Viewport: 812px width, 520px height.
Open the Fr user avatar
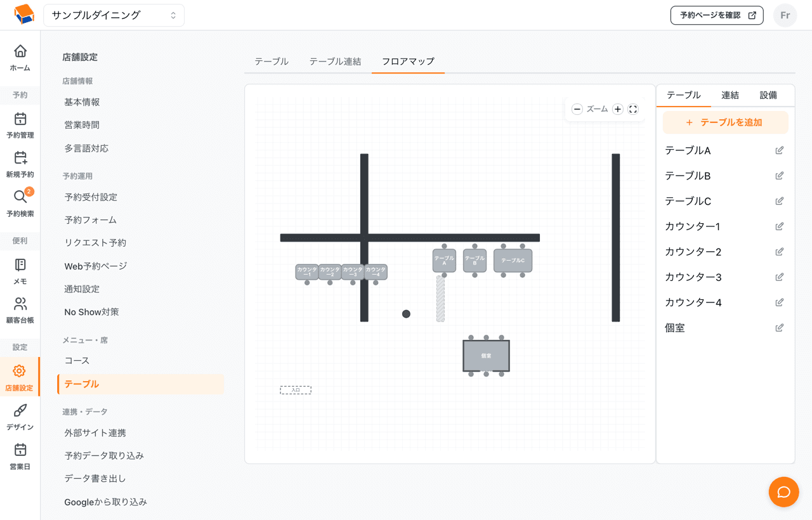coord(785,15)
